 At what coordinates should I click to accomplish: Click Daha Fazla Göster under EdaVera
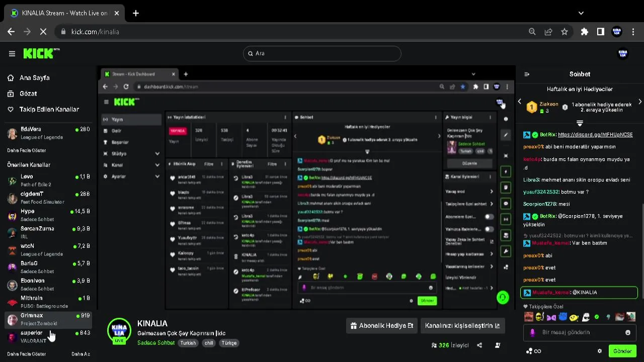coord(27,150)
